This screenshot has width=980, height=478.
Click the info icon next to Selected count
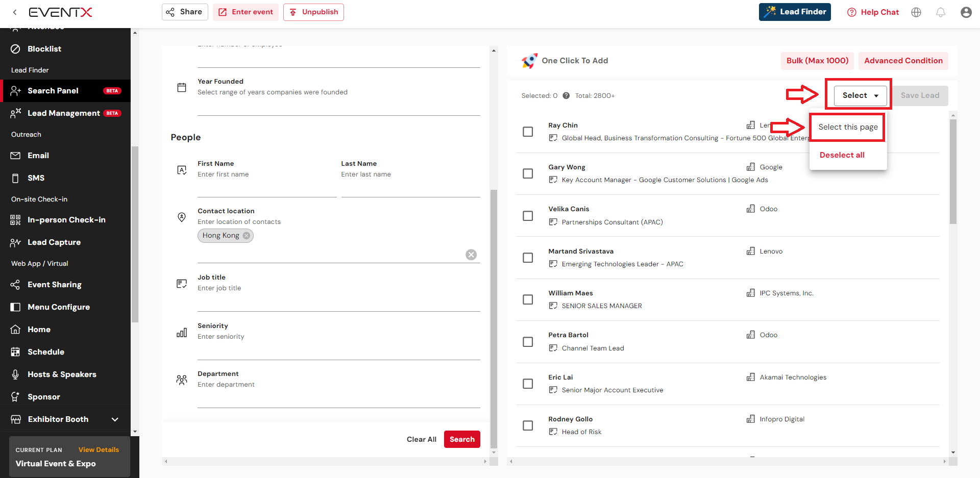pyautogui.click(x=566, y=95)
